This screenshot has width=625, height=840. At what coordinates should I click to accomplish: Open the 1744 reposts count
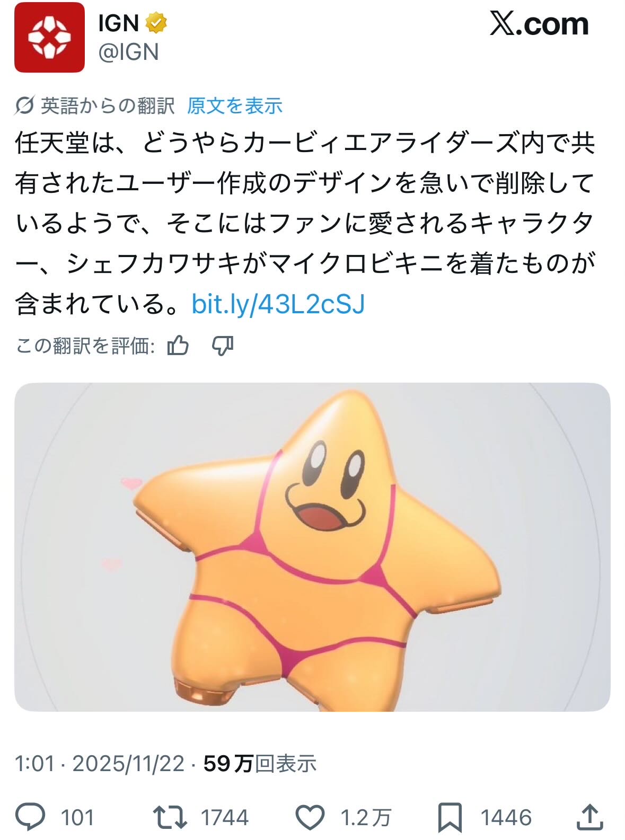click(225, 817)
